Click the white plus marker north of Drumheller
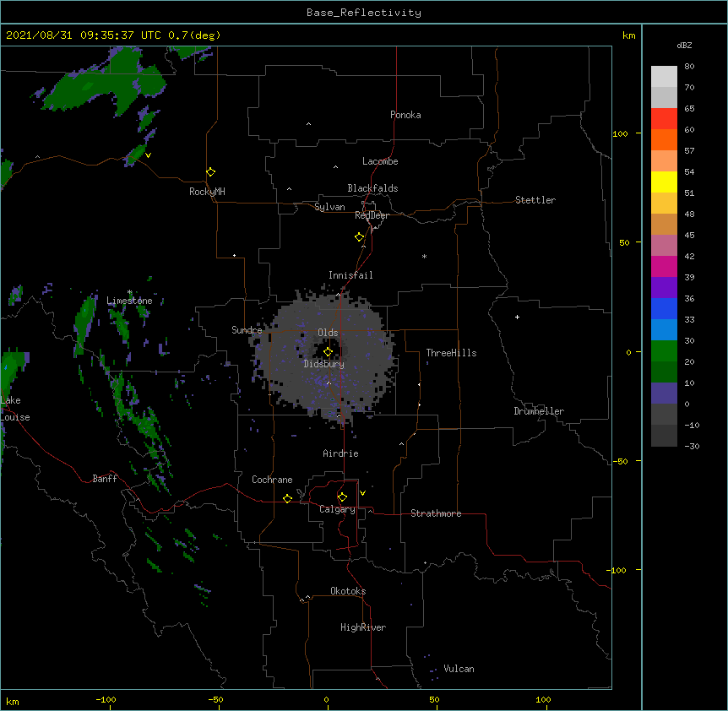728x711 pixels. point(517,317)
